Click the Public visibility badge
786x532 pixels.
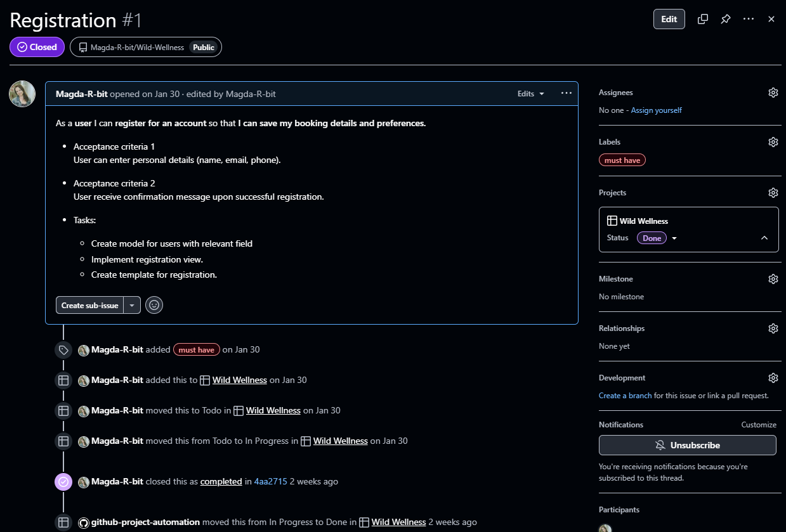204,48
